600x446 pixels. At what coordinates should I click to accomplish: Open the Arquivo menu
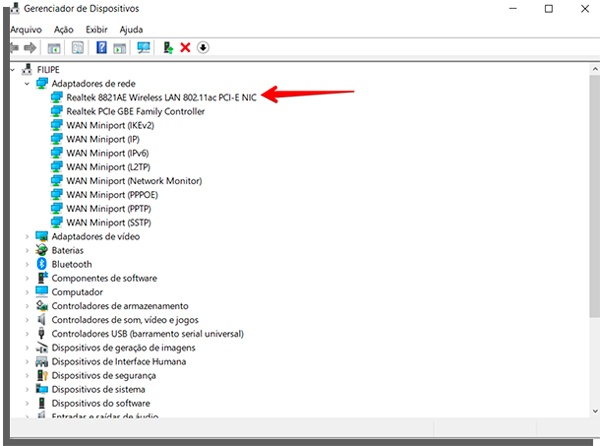coord(26,29)
